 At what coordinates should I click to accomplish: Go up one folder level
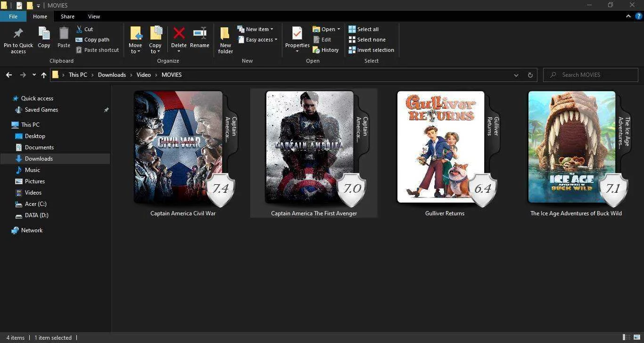[44, 75]
